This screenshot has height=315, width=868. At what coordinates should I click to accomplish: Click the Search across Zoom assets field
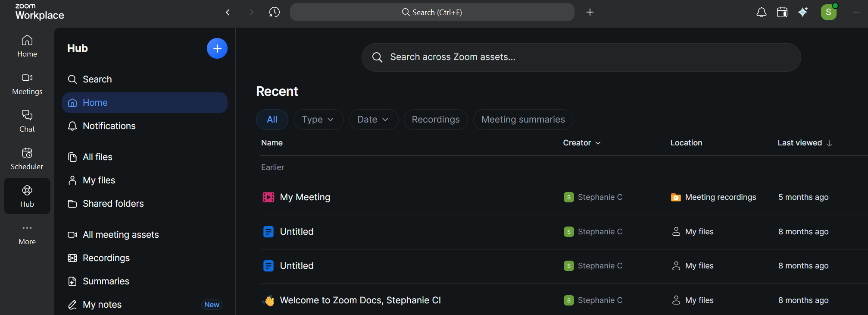(581, 57)
